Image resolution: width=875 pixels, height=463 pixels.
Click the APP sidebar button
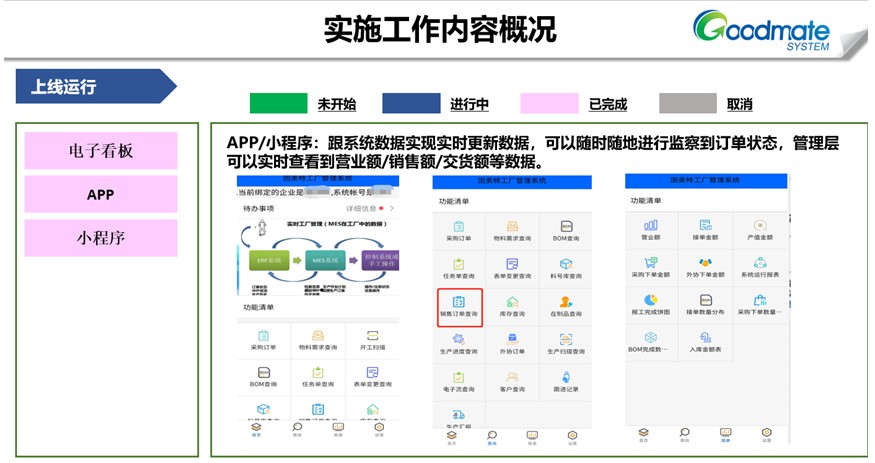[101, 194]
